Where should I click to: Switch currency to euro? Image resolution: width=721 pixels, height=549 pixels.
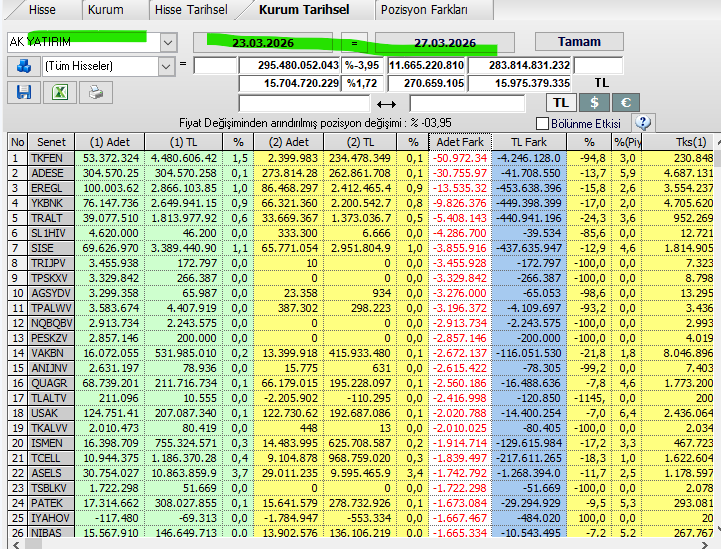[626, 103]
